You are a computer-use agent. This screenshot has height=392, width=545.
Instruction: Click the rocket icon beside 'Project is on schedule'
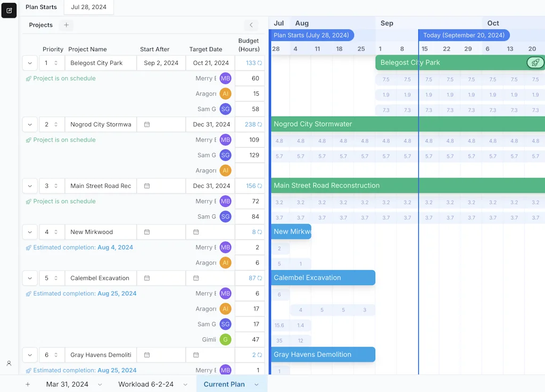coord(27,78)
